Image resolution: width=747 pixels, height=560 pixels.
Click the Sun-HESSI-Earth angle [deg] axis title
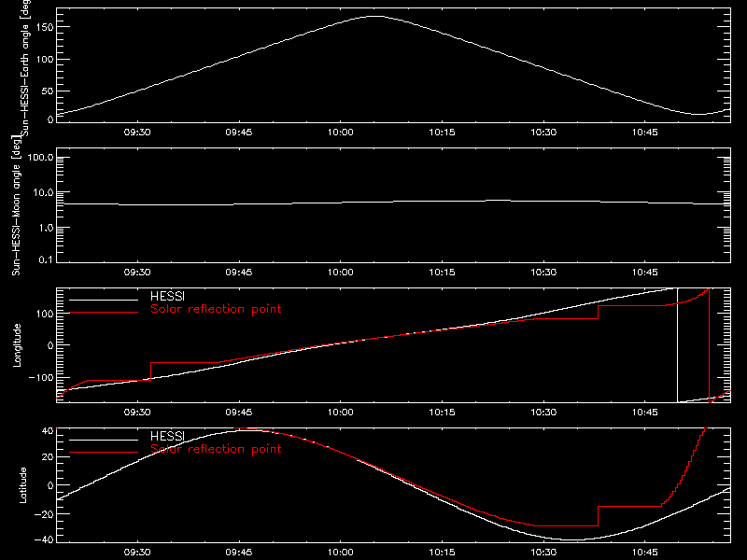(x=25, y=66)
